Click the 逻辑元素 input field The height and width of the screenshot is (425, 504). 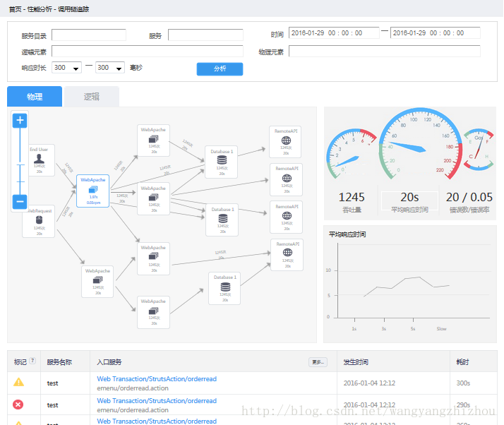[x=148, y=51]
